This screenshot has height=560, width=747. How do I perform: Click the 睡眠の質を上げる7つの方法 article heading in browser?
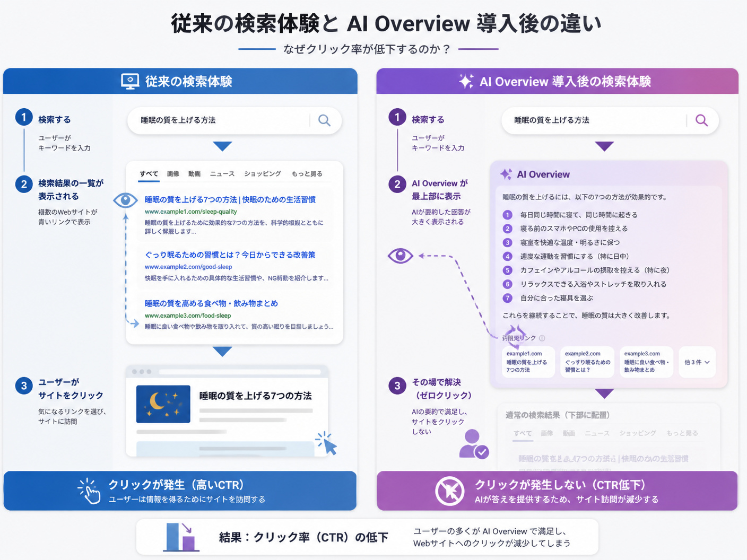(x=255, y=396)
